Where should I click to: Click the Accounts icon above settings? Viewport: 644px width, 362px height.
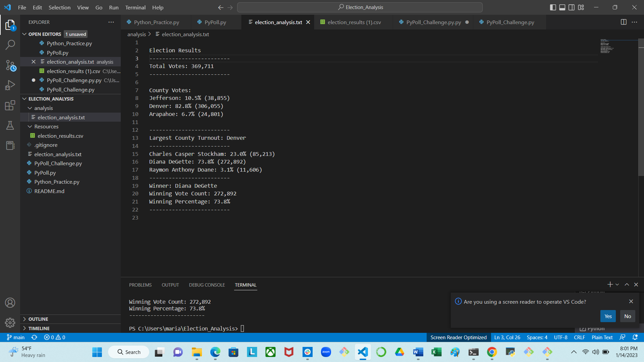10,302
